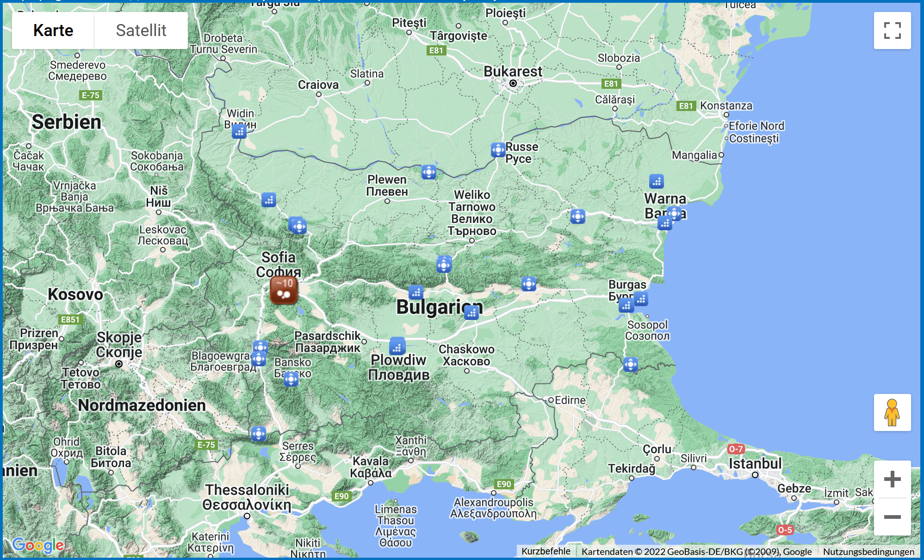
Task: Open Kurzbefehle keyboard shortcuts
Action: click(546, 551)
